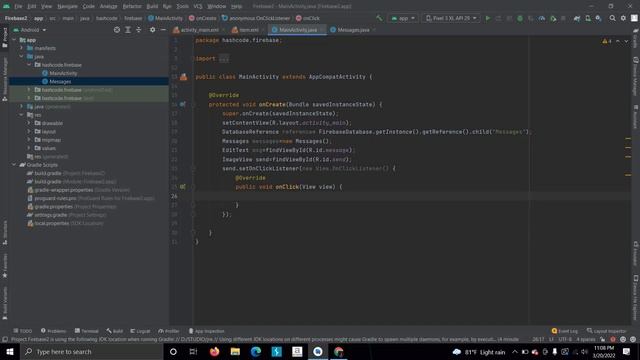Open the Windows notification center icon
Image resolution: width=640 pixels, height=360 pixels.
[x=627, y=351]
